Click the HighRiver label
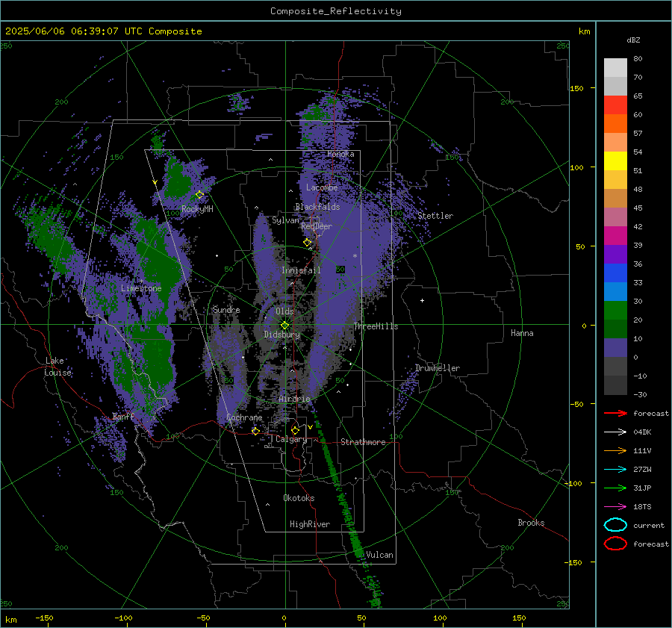This screenshot has width=672, height=628. pos(310,524)
